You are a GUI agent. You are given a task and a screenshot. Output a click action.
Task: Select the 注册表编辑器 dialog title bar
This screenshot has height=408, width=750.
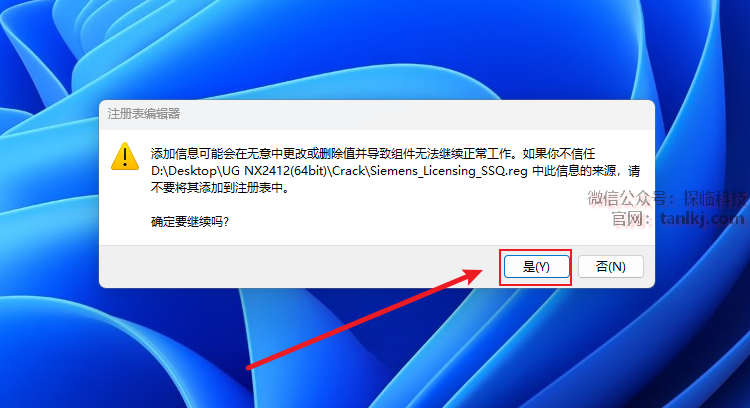(376, 114)
